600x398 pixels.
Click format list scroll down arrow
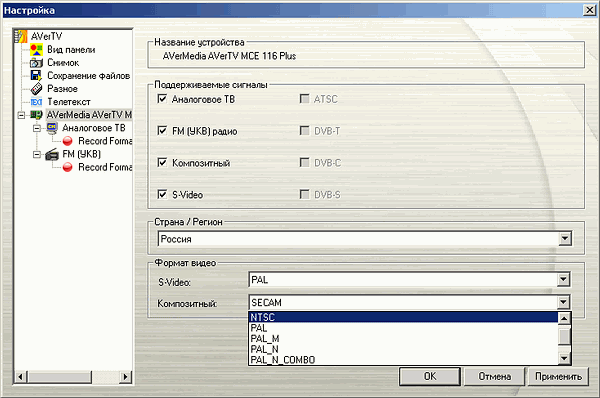564,358
